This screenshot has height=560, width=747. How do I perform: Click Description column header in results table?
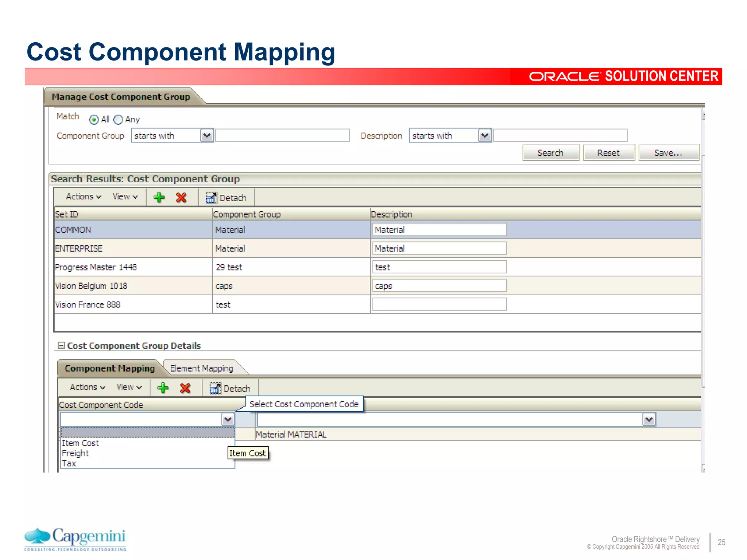point(535,214)
